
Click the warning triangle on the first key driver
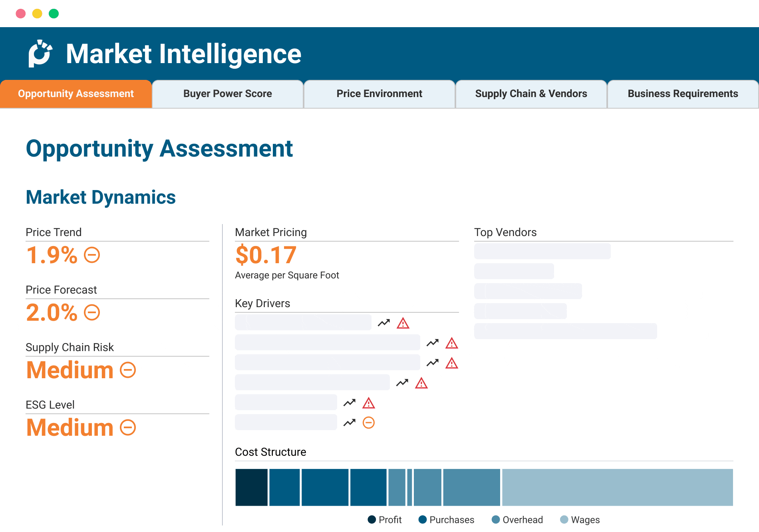[403, 323]
